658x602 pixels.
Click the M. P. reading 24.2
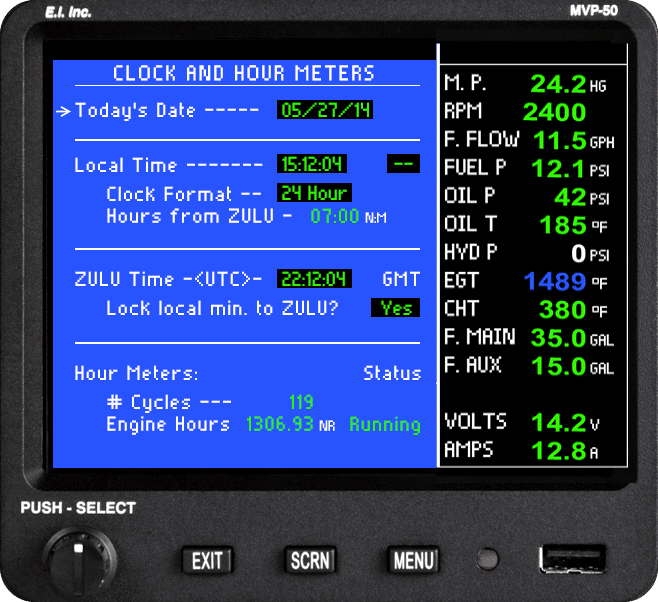point(558,84)
